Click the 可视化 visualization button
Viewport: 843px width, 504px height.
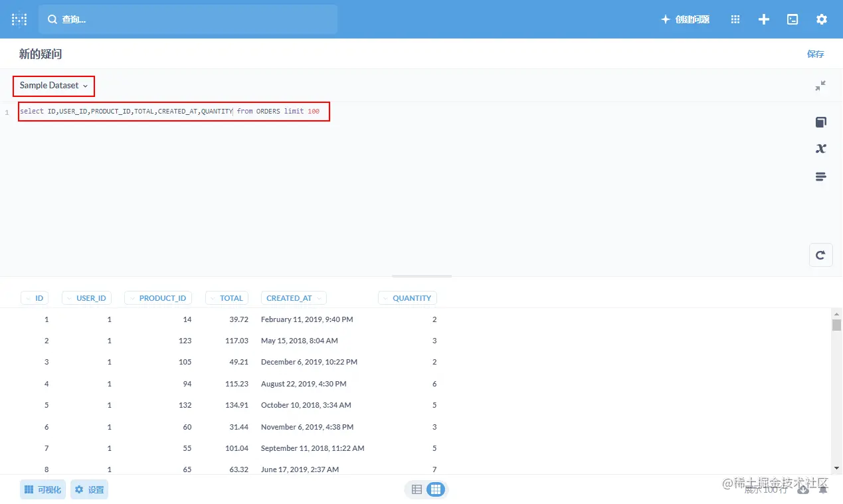coord(43,489)
